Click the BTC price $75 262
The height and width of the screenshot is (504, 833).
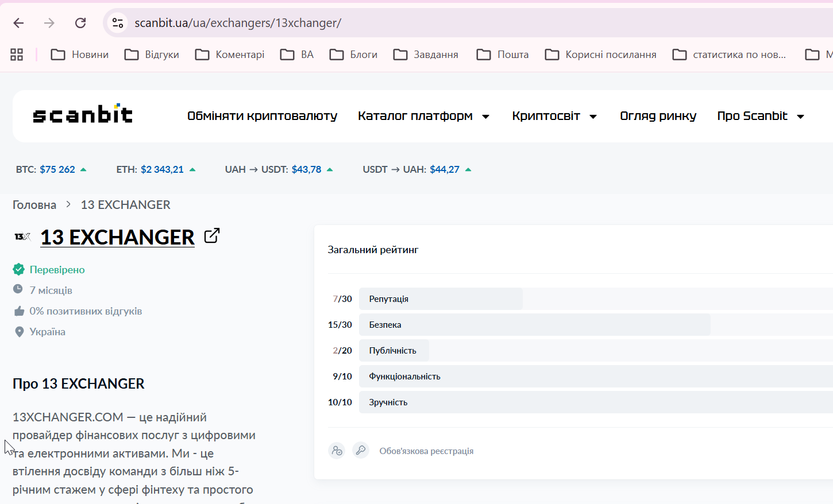click(x=57, y=169)
